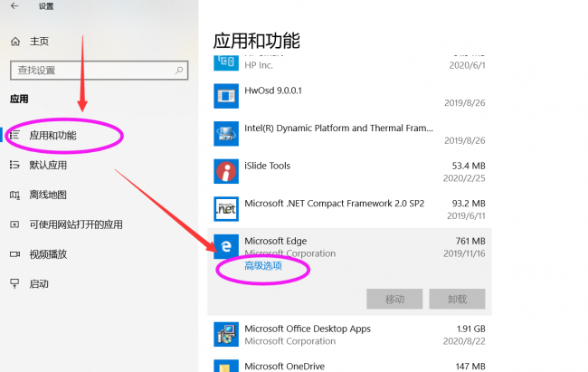Select the Microsoft Edge entry name
This screenshot has width=588, height=372.
coord(276,241)
